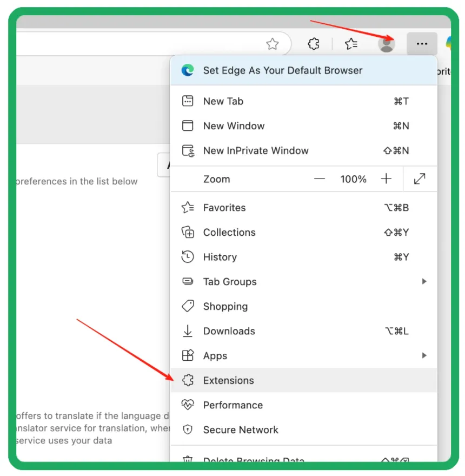Decrease zoom with the minus button
The height and width of the screenshot is (476, 465).
tap(320, 179)
